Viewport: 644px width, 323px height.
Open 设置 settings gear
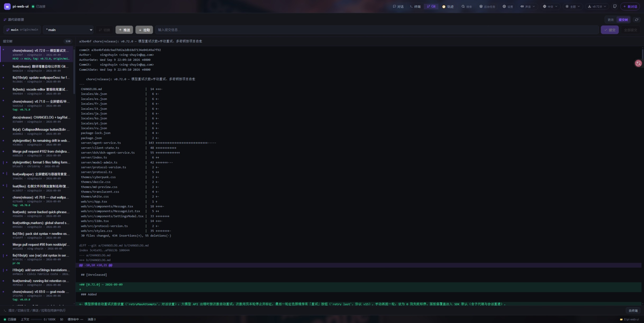(508, 7)
